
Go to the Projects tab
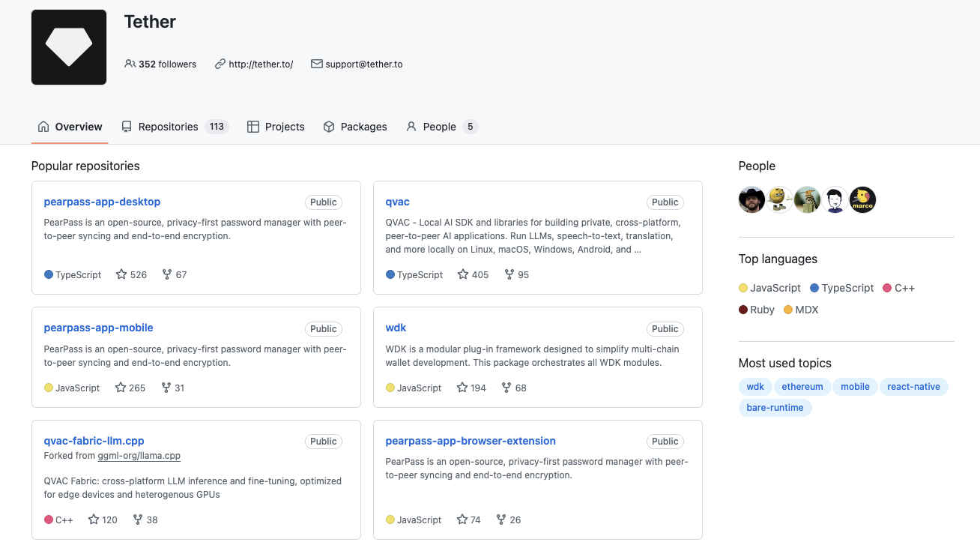tap(276, 127)
